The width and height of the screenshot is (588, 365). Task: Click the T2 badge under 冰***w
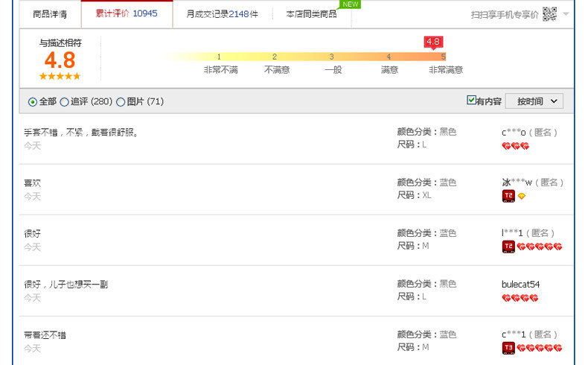click(508, 196)
